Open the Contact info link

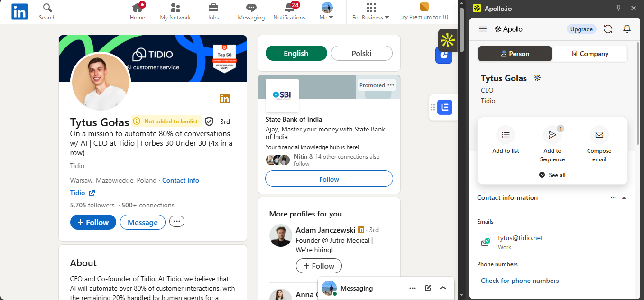(181, 180)
